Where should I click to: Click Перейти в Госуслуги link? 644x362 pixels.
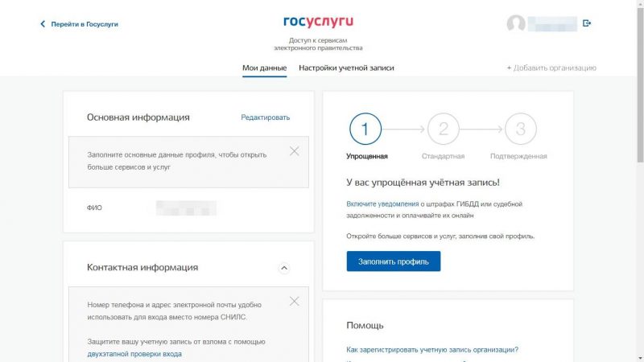[85, 24]
